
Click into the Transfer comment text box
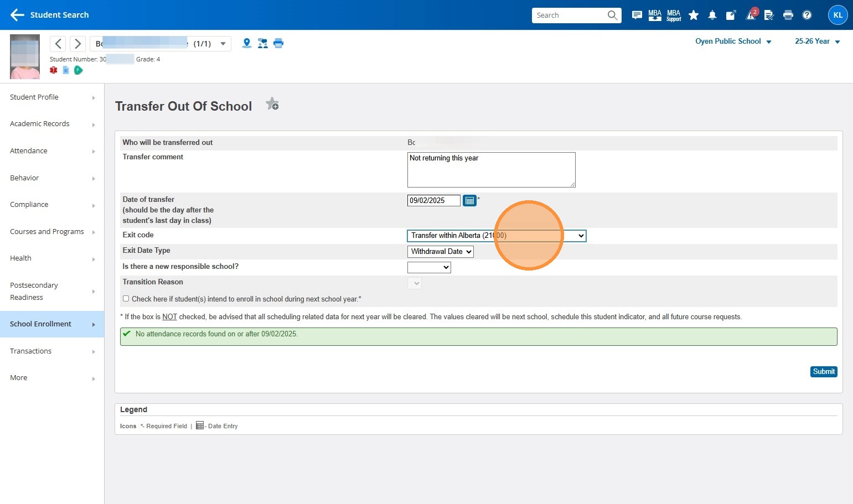[491, 170]
